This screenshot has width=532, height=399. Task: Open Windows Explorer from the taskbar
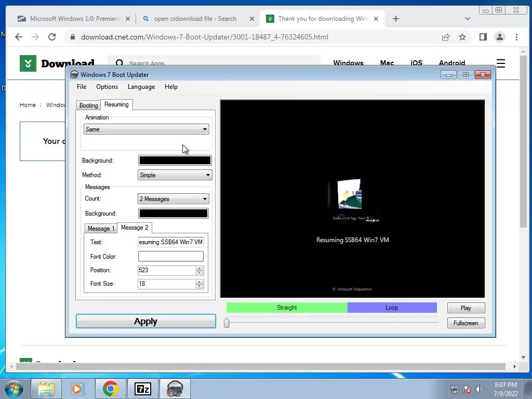coord(46,389)
